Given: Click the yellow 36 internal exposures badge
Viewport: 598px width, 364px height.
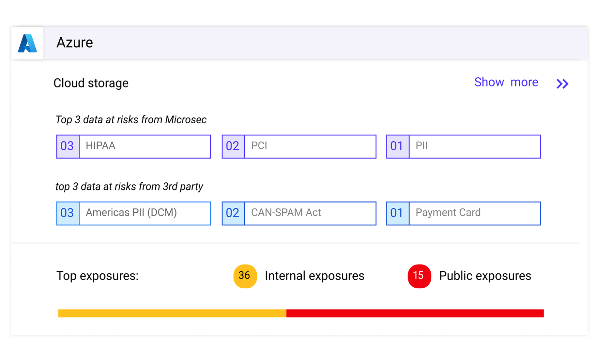Looking at the screenshot, I should click(245, 276).
